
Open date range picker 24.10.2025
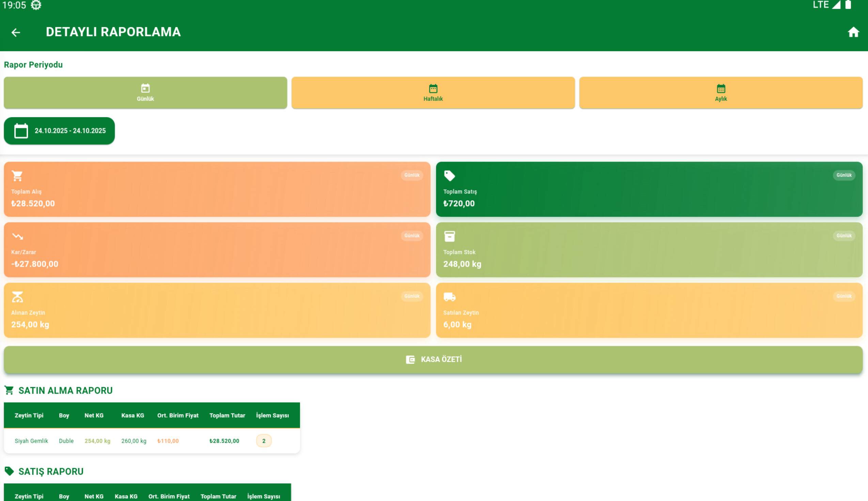(59, 131)
